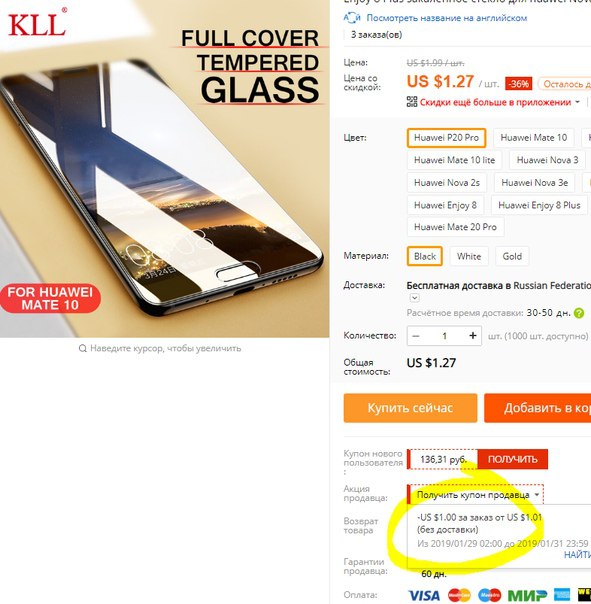Select the Huawei Mate 20 Pro option
Image resolution: width=591 pixels, height=604 pixels.
(455, 227)
